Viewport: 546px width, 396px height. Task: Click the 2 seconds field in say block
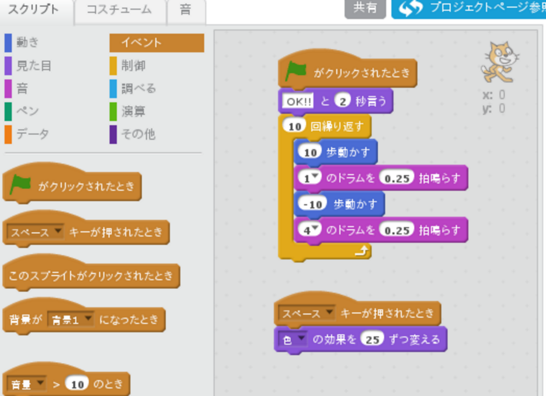point(343,101)
